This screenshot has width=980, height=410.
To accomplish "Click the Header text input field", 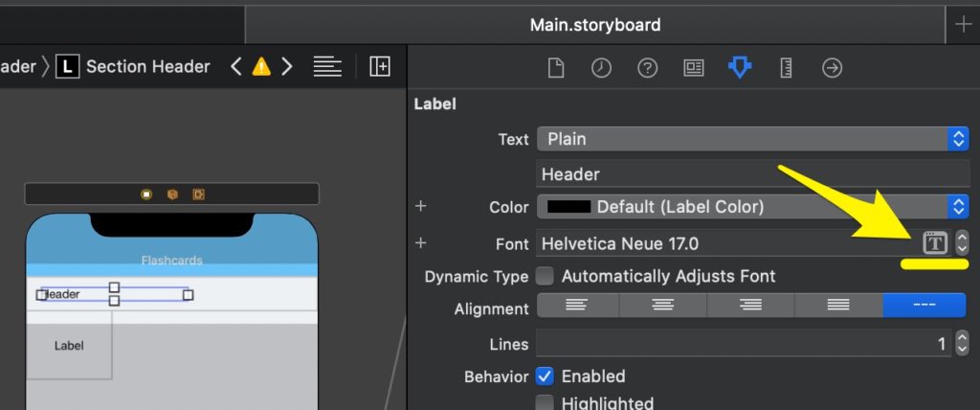I will point(752,174).
